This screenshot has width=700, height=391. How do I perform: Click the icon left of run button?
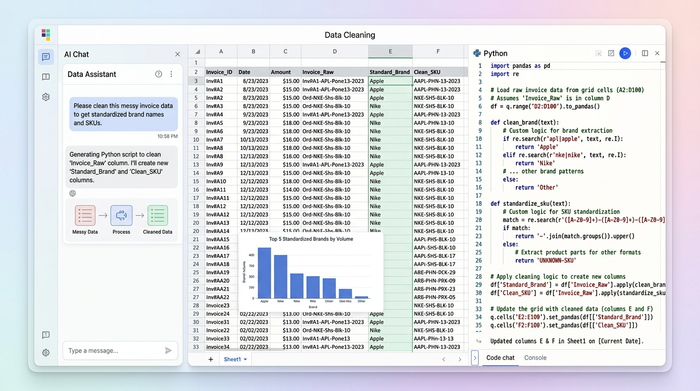tap(611, 53)
